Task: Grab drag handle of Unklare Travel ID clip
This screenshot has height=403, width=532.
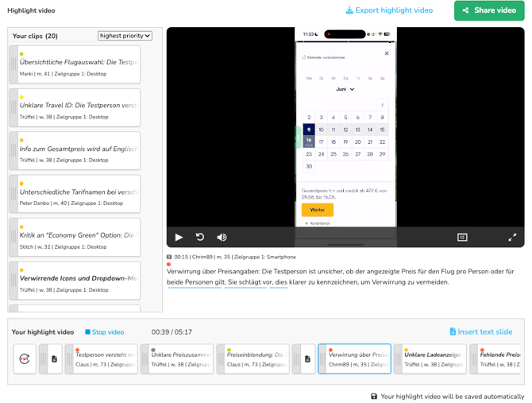Action: 13,107
